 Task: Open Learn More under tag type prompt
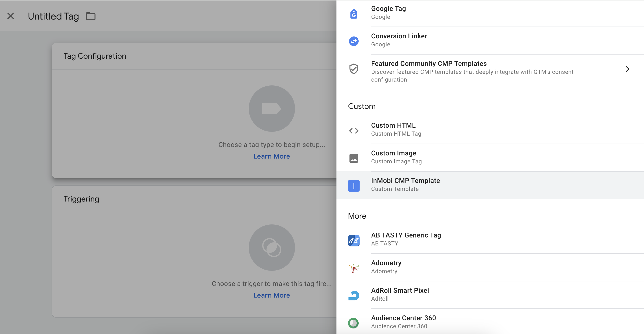271,156
